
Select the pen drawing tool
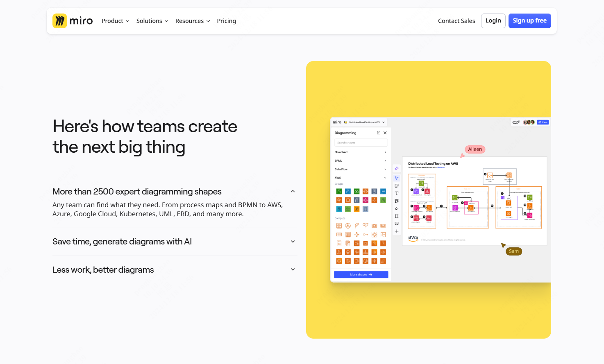(397, 208)
